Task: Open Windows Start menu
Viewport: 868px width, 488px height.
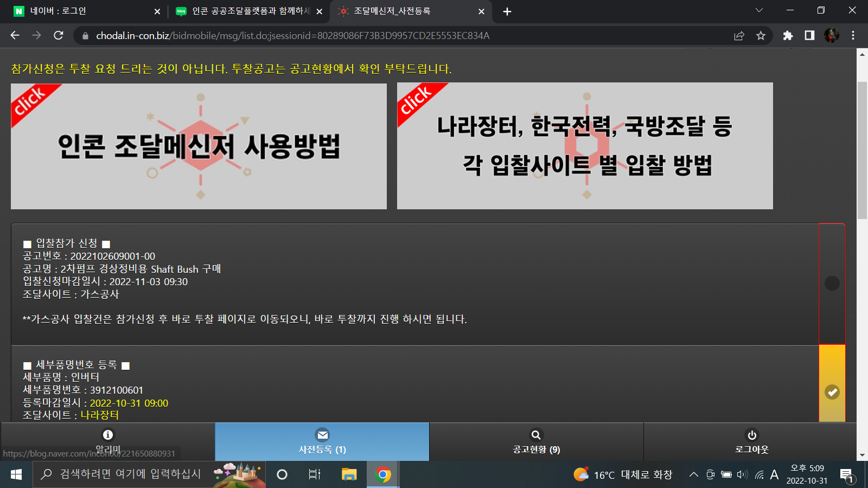Action: point(16,474)
